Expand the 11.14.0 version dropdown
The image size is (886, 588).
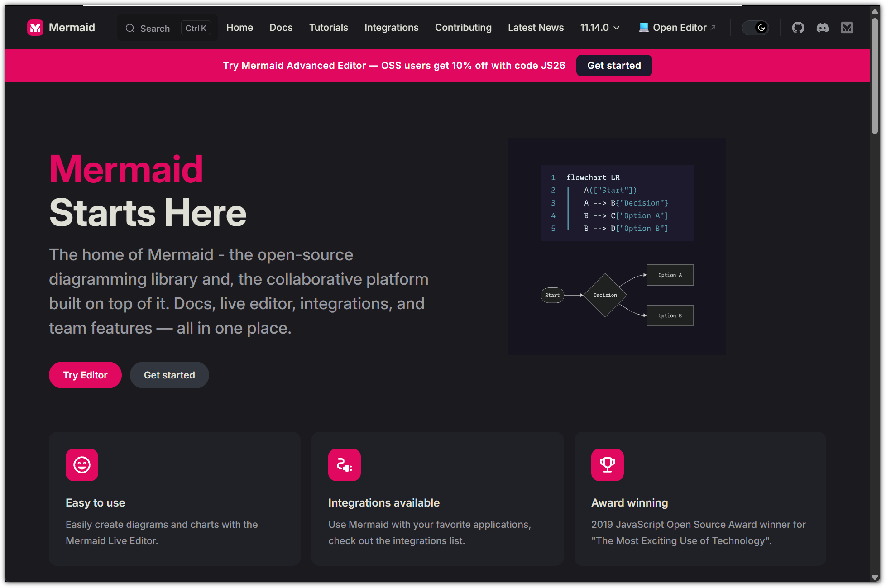click(599, 28)
